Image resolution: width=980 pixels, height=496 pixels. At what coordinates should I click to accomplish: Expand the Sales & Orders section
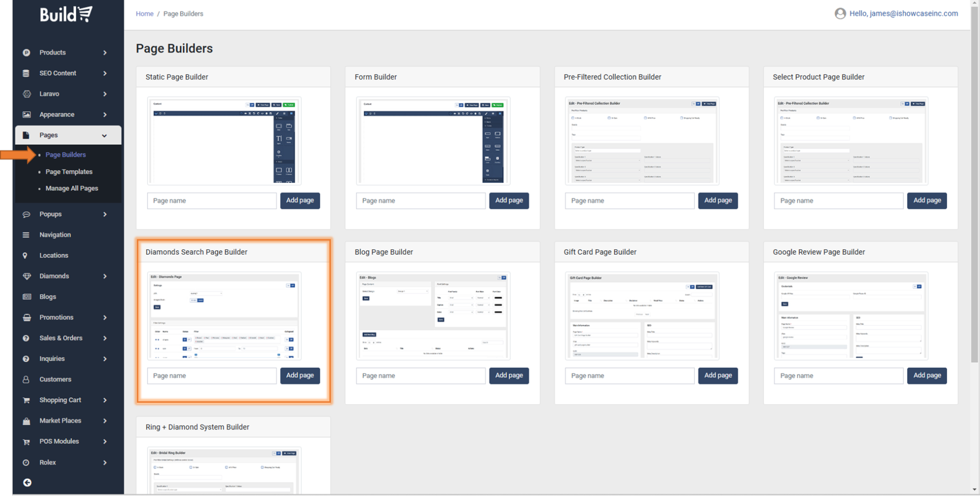(x=104, y=338)
